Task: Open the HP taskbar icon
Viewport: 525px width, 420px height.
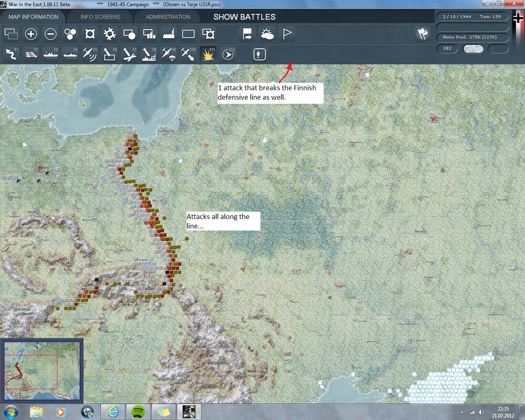Action: [x=87, y=412]
